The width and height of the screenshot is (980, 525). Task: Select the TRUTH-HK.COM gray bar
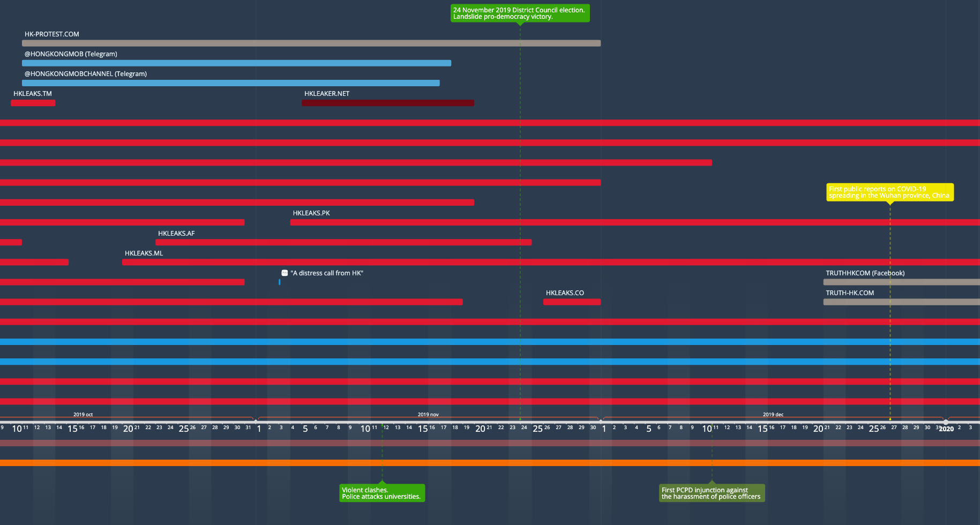click(x=901, y=302)
